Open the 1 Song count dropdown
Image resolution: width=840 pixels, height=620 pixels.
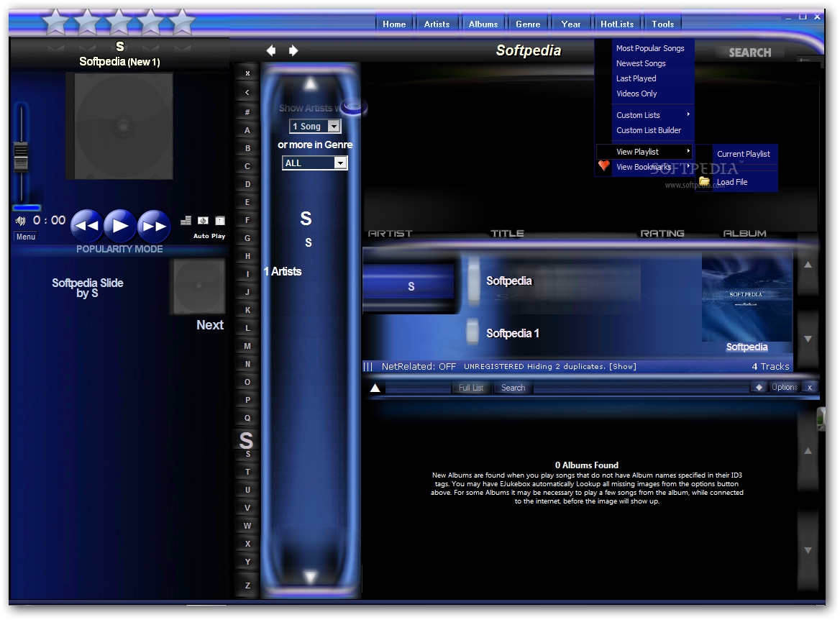pyautogui.click(x=315, y=127)
